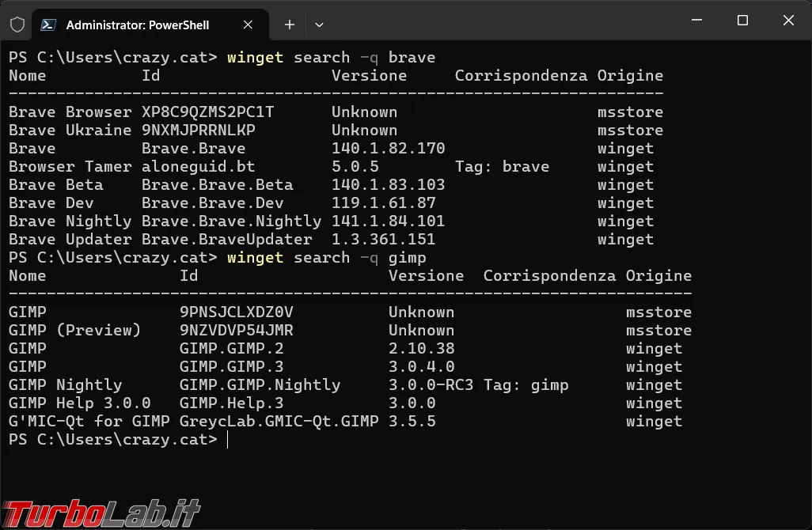812x530 pixels.
Task: Click the 'GIMP.GIMP.Nightly' package ID
Action: point(260,385)
